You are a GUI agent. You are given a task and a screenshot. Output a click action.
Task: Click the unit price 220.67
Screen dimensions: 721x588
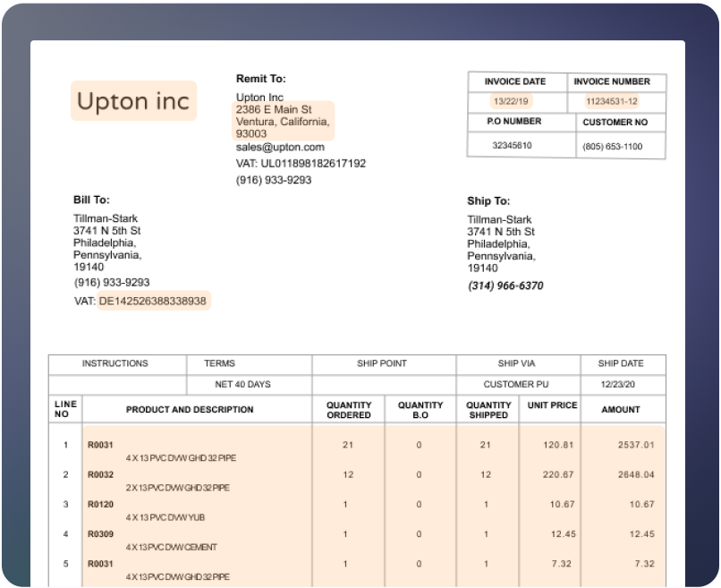pyautogui.click(x=559, y=474)
